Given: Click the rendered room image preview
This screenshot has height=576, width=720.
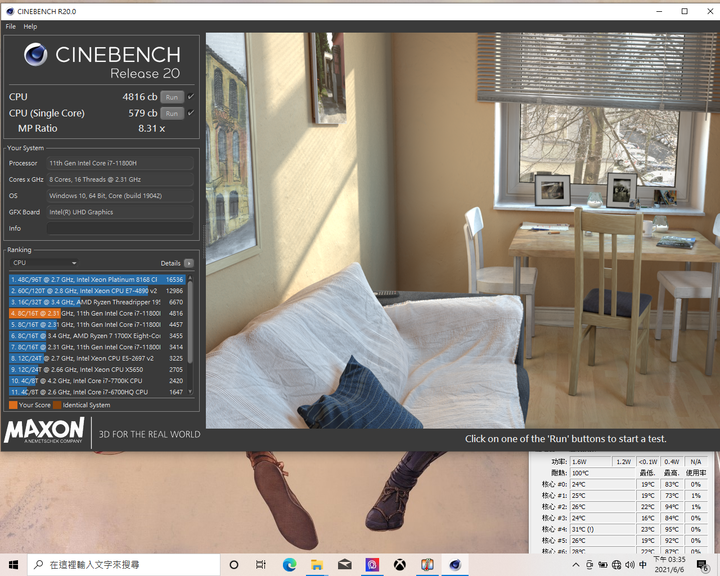Looking at the screenshot, I should (x=462, y=230).
